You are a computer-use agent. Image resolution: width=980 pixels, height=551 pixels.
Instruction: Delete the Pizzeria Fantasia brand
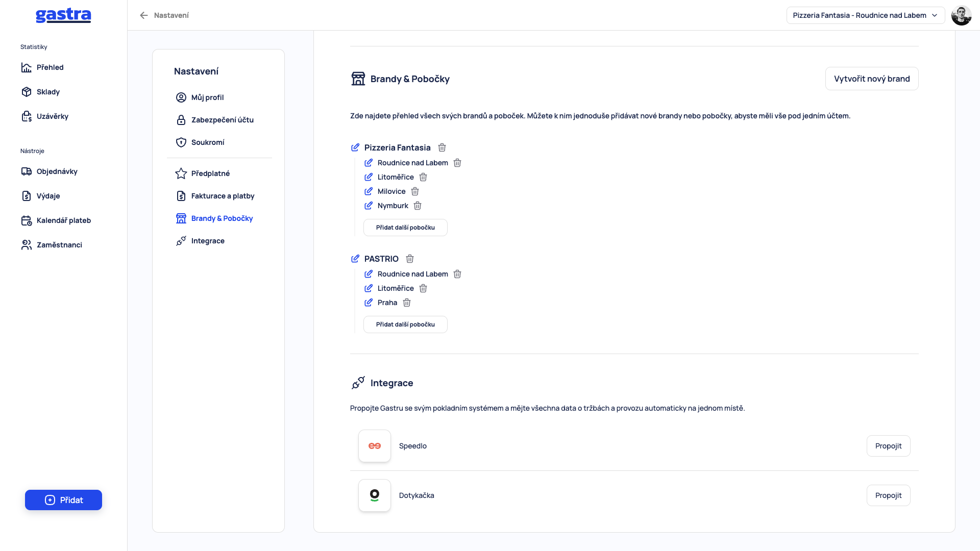tap(442, 147)
